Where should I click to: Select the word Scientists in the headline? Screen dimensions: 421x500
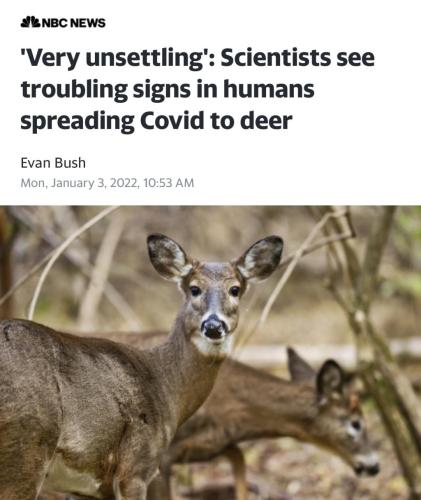pyautogui.click(x=276, y=57)
